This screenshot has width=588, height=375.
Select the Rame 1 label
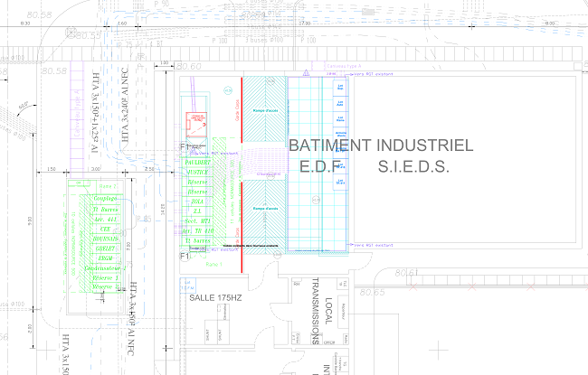pos(213,264)
